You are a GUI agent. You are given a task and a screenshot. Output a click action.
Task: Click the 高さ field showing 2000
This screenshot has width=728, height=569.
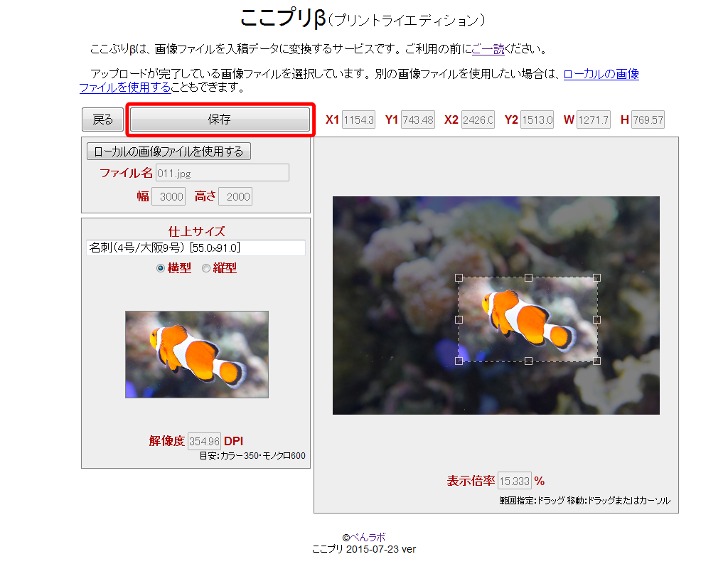point(235,196)
